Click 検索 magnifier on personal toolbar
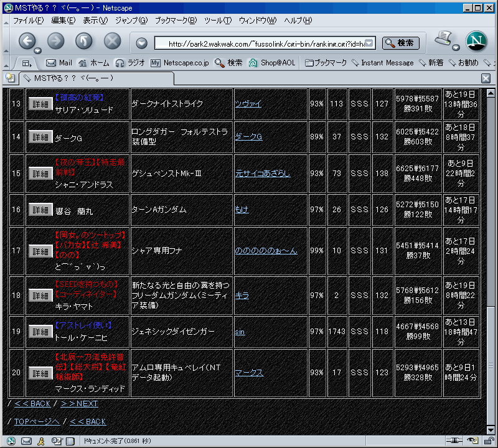 (x=228, y=63)
